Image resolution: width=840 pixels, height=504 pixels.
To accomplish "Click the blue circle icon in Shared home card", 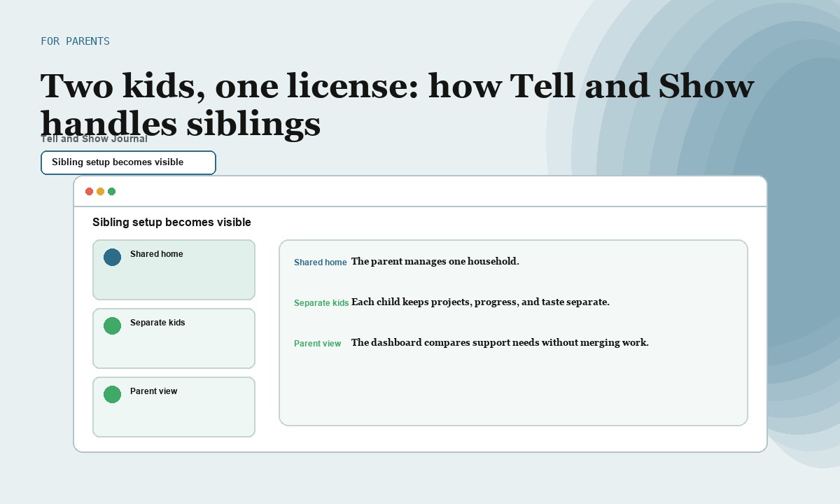I will tap(112, 257).
